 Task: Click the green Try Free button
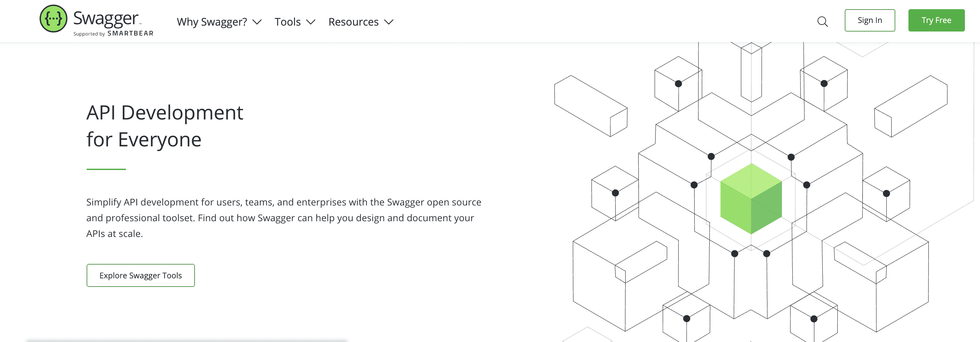click(x=936, y=21)
